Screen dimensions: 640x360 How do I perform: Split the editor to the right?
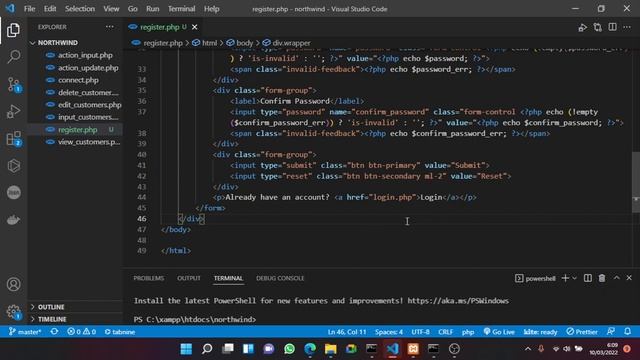612,27
